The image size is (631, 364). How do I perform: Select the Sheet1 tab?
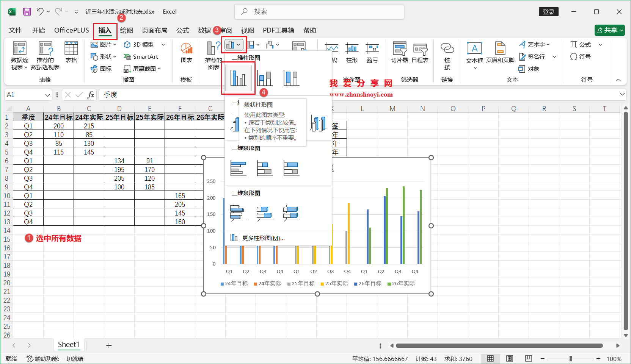click(x=69, y=345)
